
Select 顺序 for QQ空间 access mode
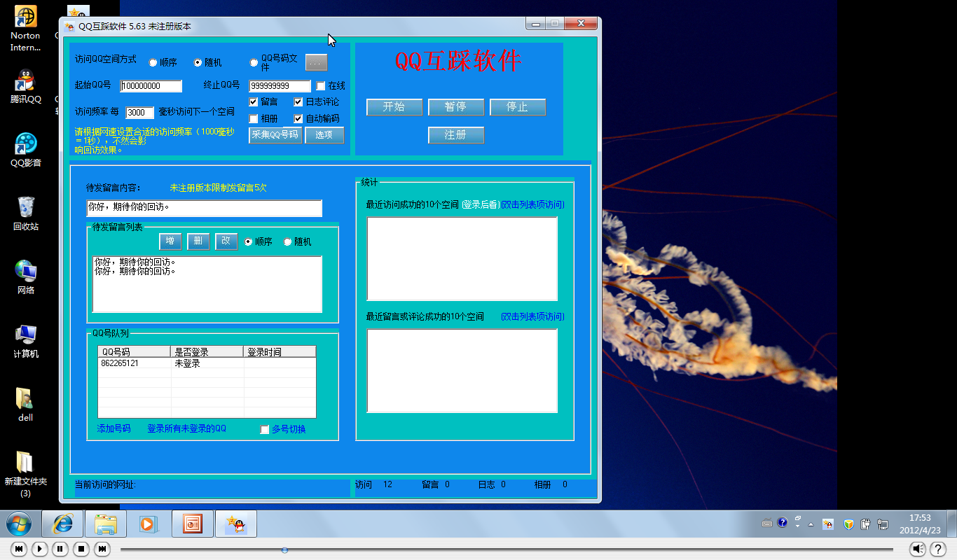(x=153, y=63)
